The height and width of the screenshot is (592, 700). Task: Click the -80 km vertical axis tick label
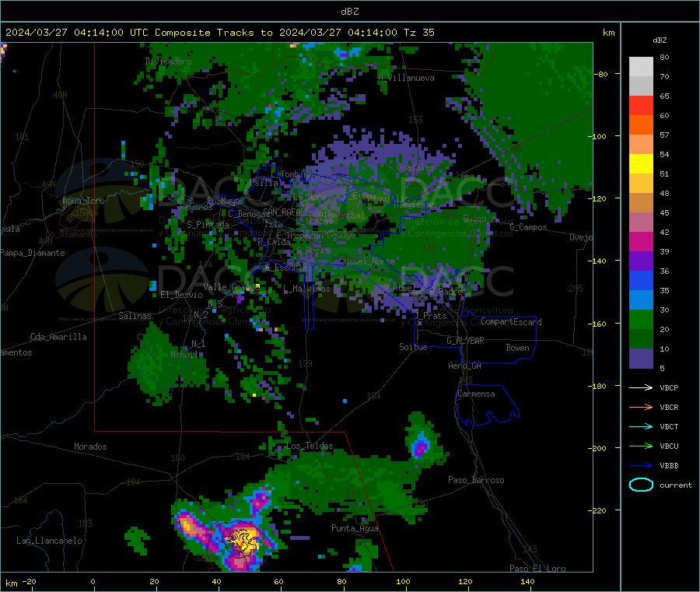600,74
